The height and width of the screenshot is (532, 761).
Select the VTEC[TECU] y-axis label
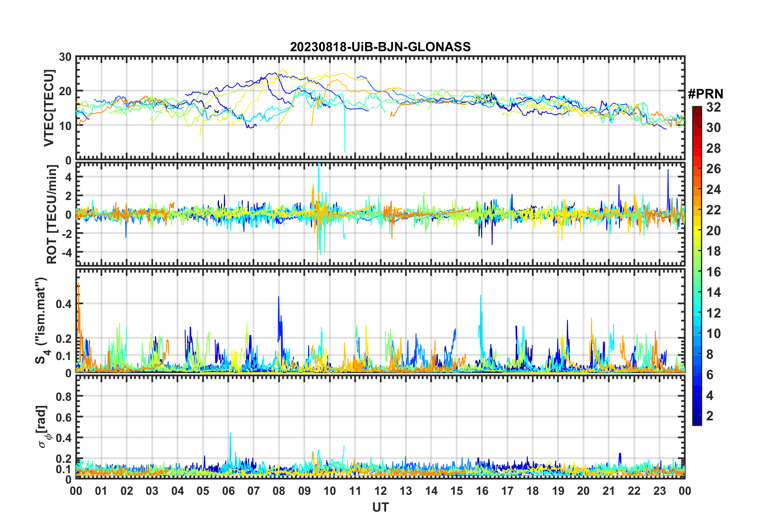(x=49, y=108)
